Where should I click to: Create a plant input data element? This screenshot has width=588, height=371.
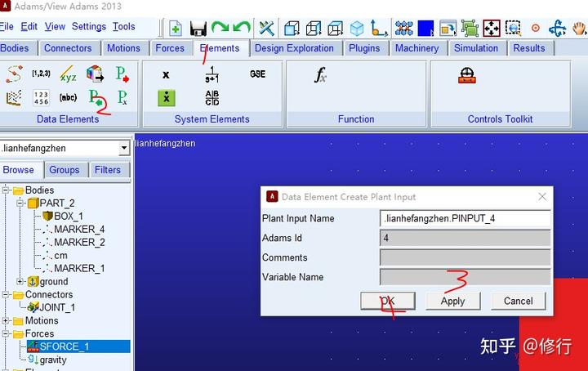tap(96, 98)
